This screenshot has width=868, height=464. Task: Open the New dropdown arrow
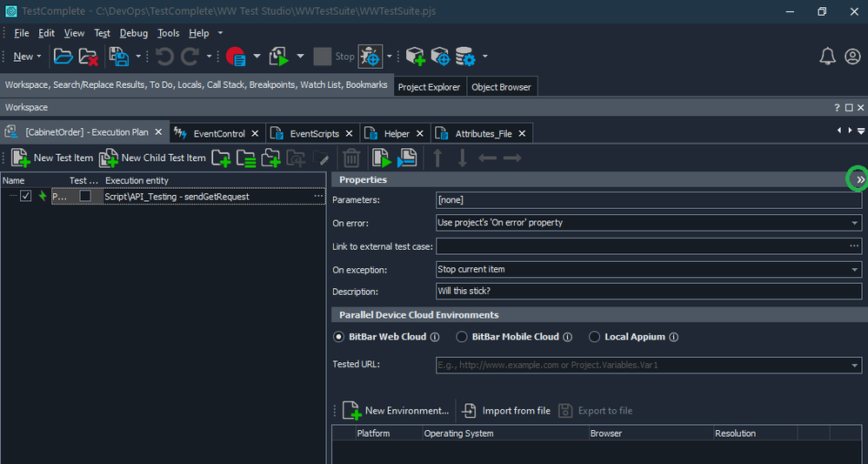pyautogui.click(x=39, y=57)
